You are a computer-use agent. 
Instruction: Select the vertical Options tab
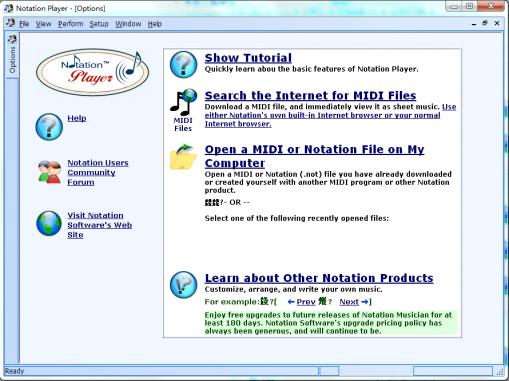13,56
